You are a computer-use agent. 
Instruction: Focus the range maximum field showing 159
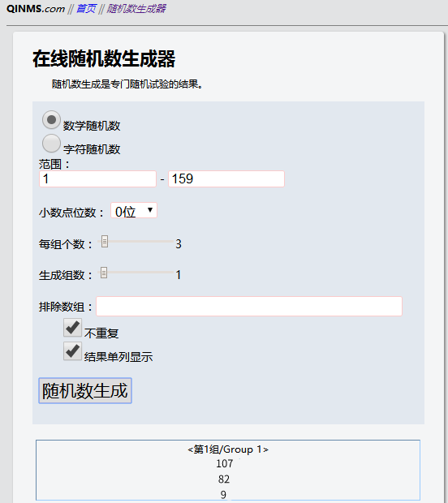tap(226, 178)
